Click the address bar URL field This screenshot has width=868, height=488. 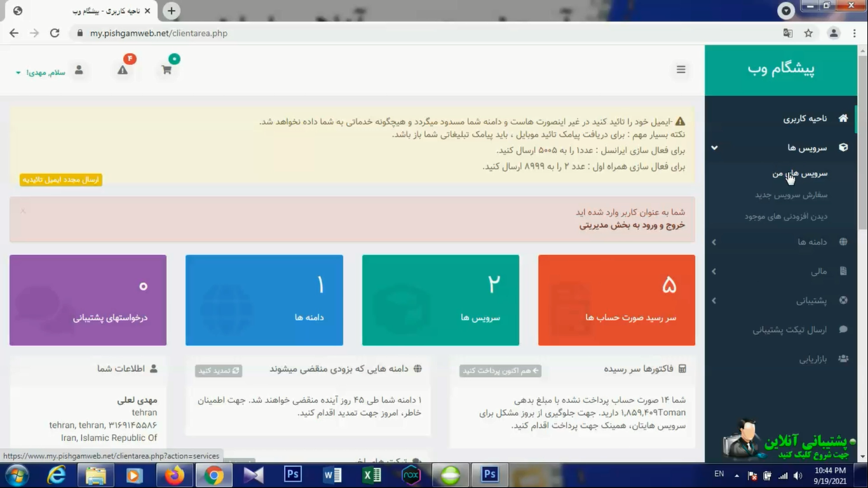pos(426,33)
